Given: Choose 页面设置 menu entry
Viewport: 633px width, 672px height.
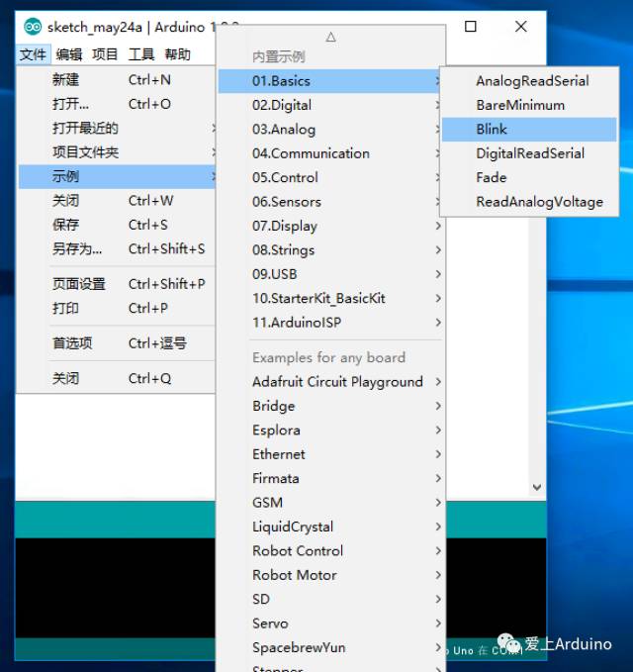Looking at the screenshot, I should click(117, 284).
